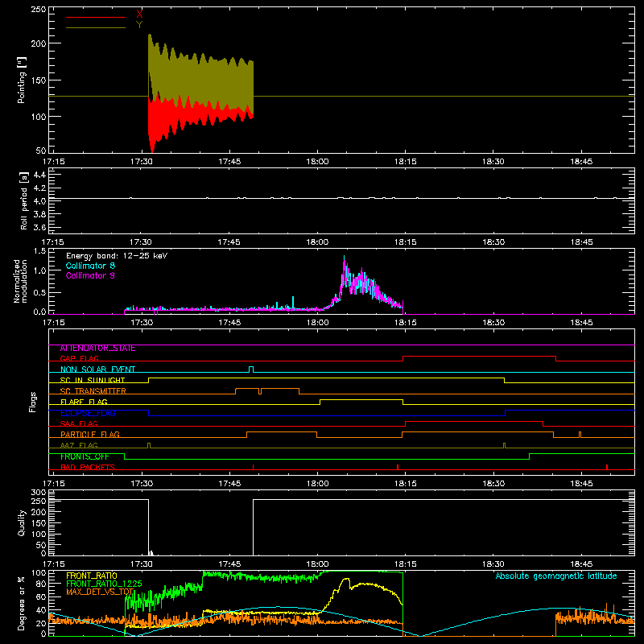Click the 'Absolute geomagnetic latitude' label
644x644 pixels.
pos(556,576)
